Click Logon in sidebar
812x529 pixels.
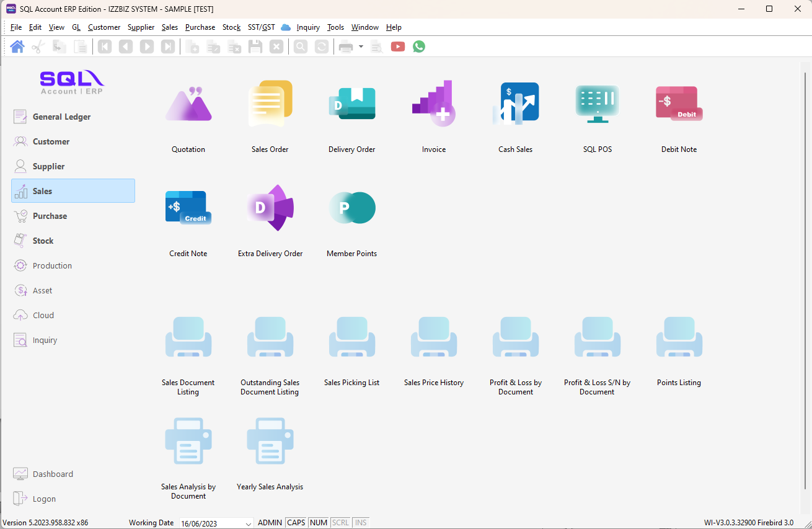tap(73, 499)
